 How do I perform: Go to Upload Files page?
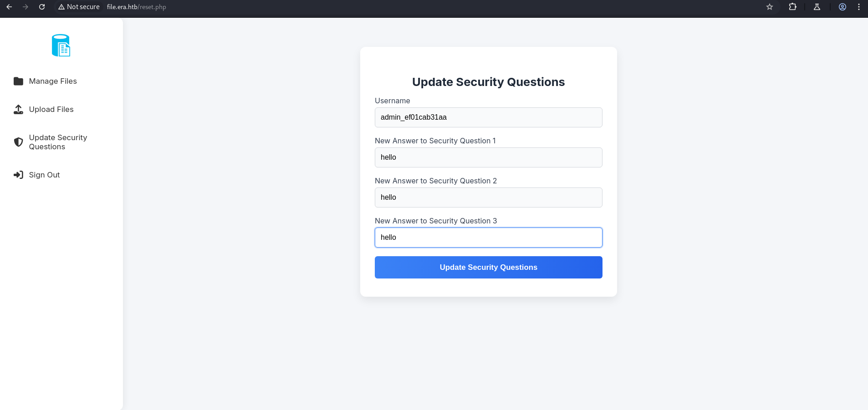coord(51,110)
